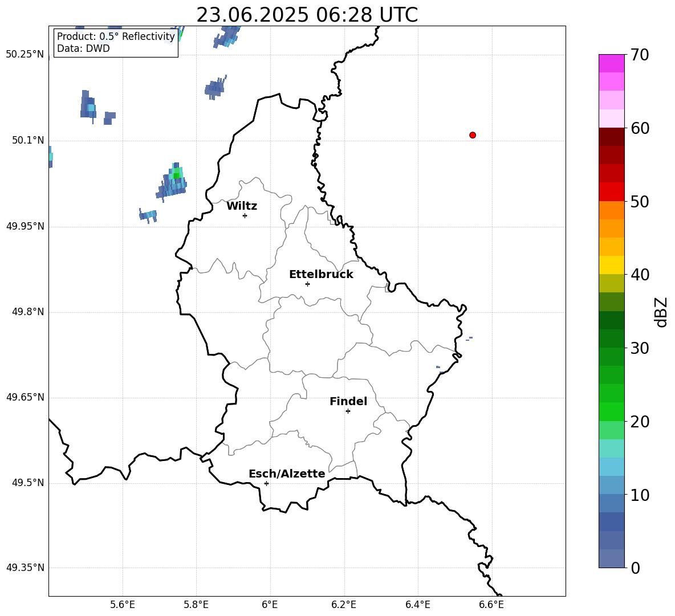Viewport: 675px width, 616px height.
Task: Click colorbar tick label 40
Action: pos(640,275)
